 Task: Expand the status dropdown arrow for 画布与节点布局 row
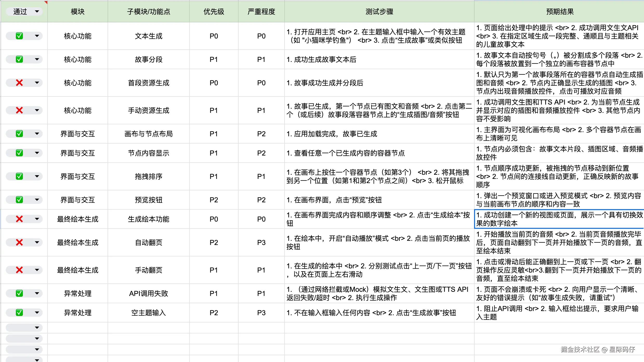coord(37,134)
